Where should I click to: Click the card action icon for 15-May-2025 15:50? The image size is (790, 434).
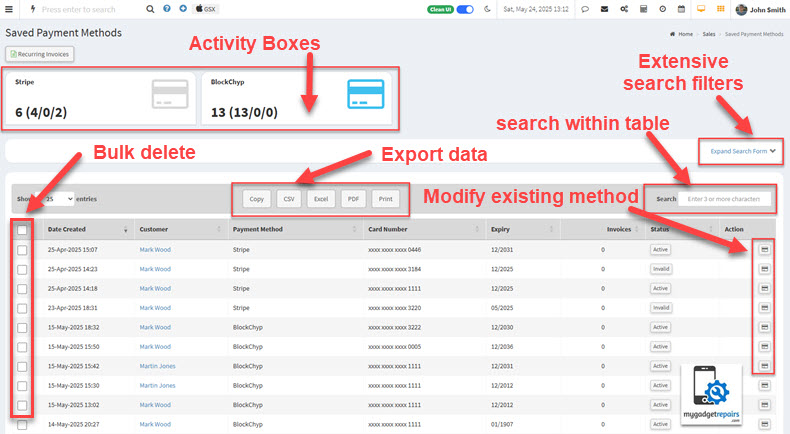pyautogui.click(x=764, y=346)
